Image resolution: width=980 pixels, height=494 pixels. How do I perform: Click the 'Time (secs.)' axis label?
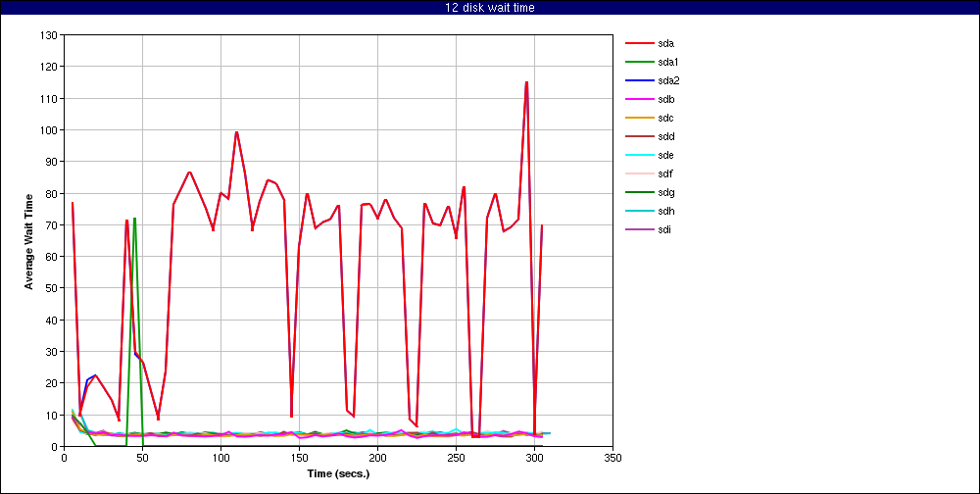click(x=338, y=474)
